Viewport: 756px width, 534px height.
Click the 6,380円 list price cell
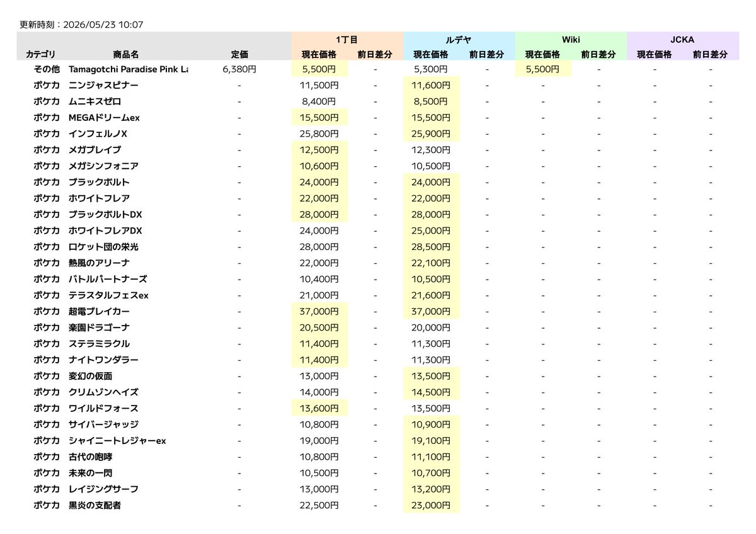click(x=239, y=69)
